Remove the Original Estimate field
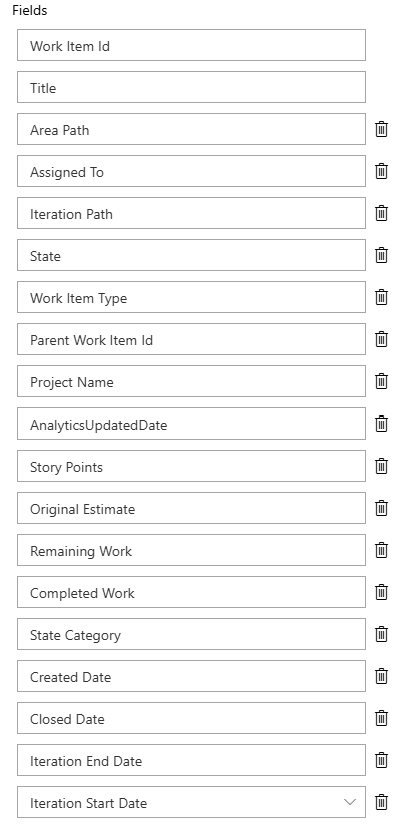 click(381, 509)
